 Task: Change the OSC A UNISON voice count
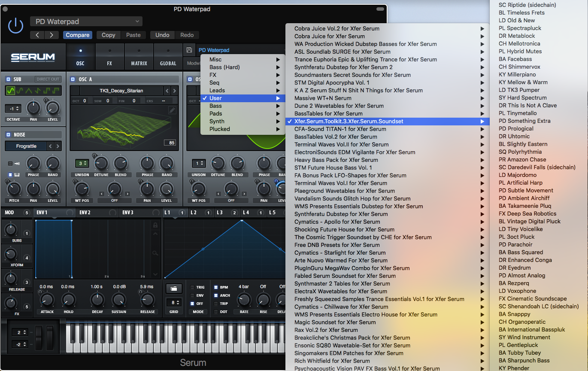point(82,163)
